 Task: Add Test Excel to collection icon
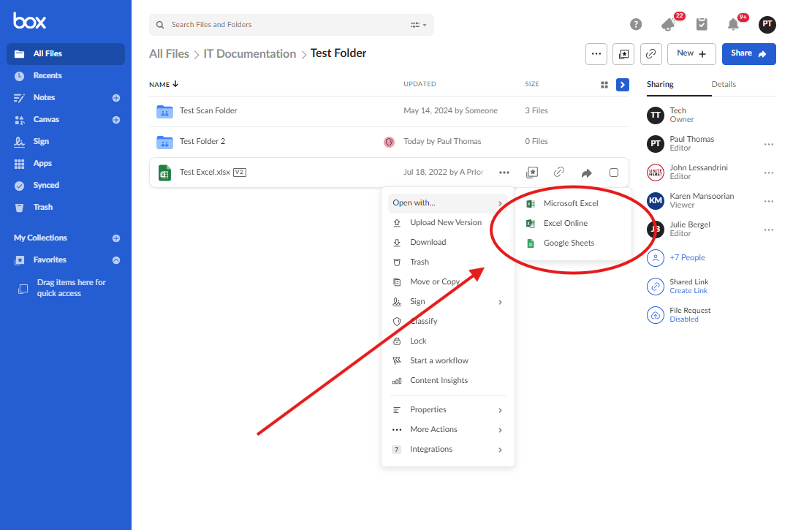coord(532,173)
